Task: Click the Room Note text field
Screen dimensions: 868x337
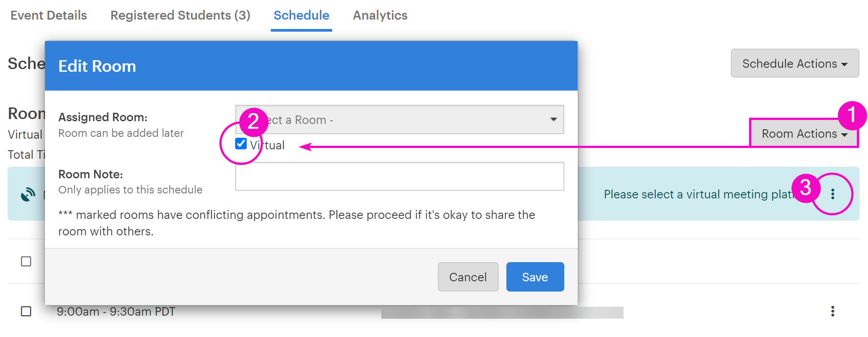Action: pyautogui.click(x=399, y=176)
